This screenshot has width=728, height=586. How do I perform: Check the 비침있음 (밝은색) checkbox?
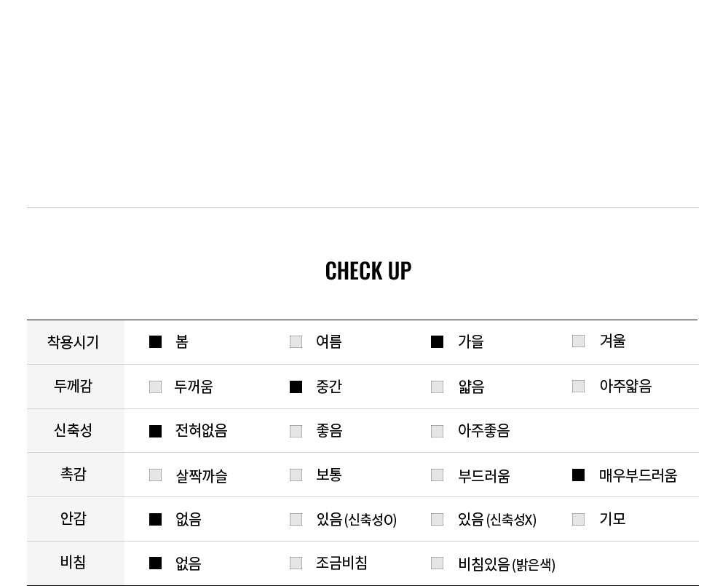click(x=437, y=563)
